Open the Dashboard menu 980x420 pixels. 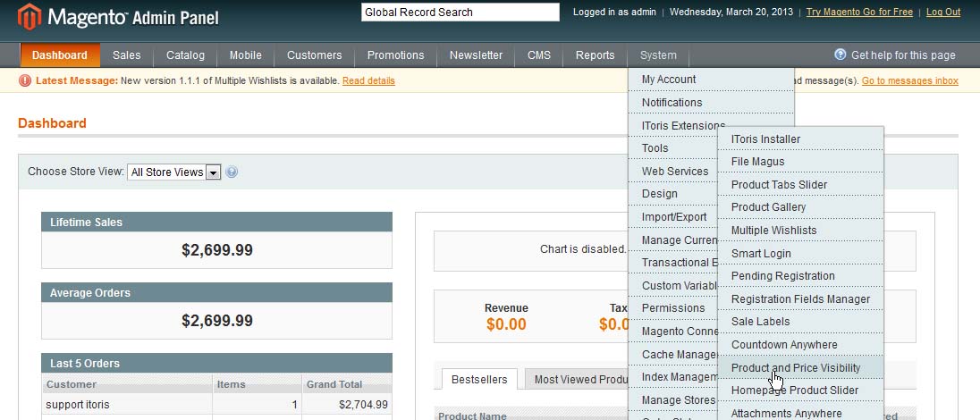pos(60,55)
